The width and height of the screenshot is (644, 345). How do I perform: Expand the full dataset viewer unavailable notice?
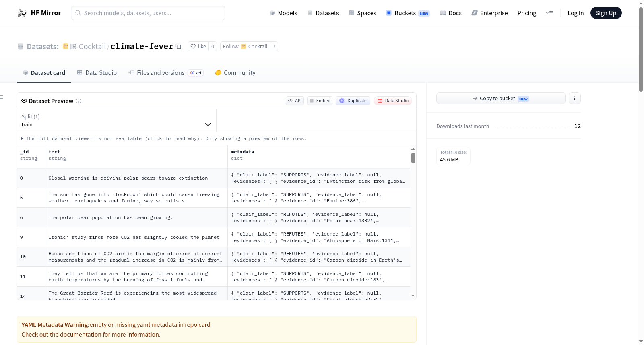tap(163, 138)
